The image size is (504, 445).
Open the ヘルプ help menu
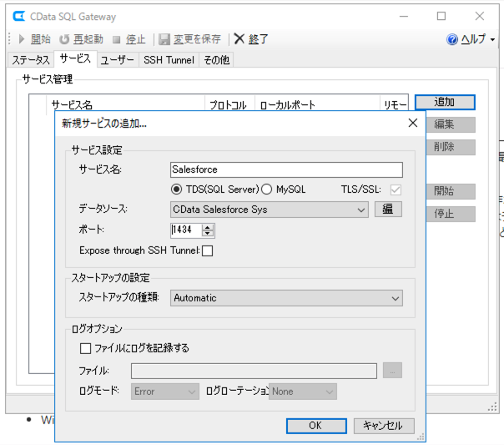(471, 39)
